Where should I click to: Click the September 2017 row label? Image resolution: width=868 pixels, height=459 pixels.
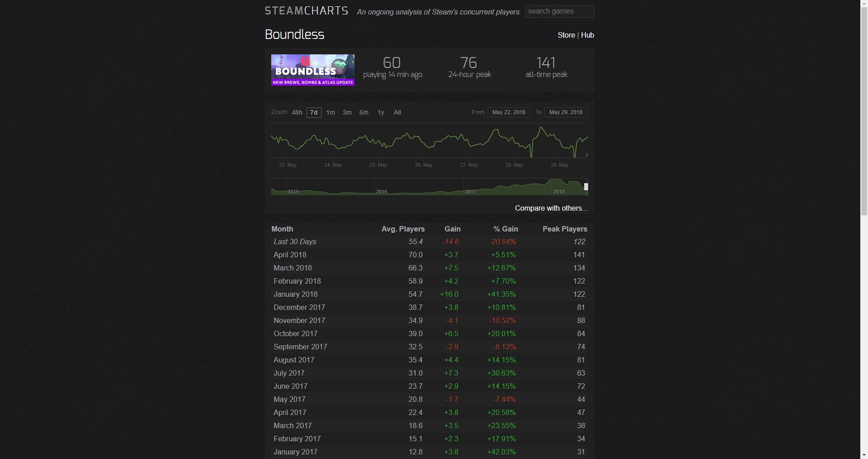pos(300,347)
